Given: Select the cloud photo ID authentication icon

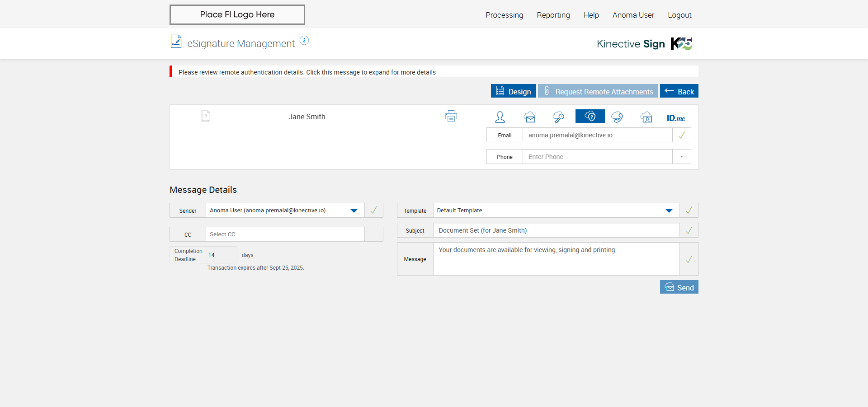Looking at the screenshot, I should click(646, 117).
